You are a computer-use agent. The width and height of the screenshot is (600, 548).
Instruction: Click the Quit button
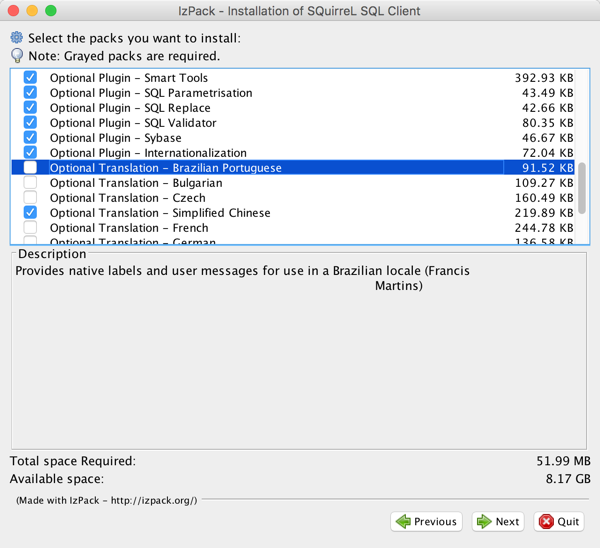(x=559, y=522)
